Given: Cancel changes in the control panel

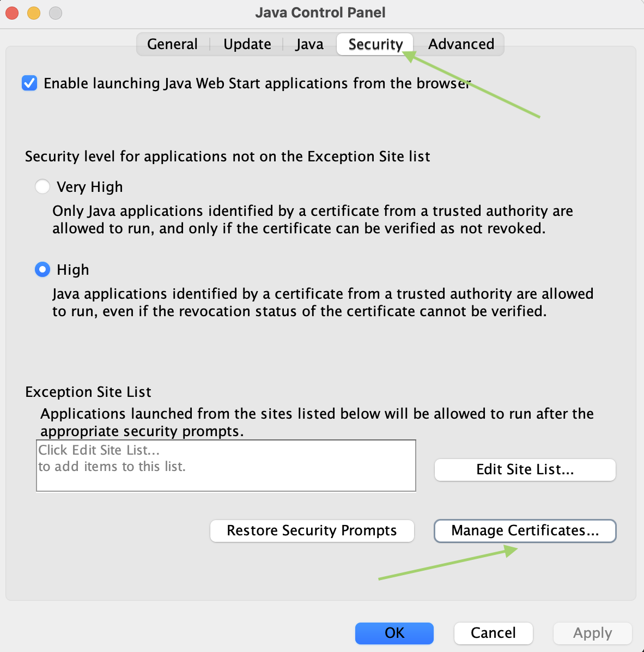Looking at the screenshot, I should pos(493,633).
